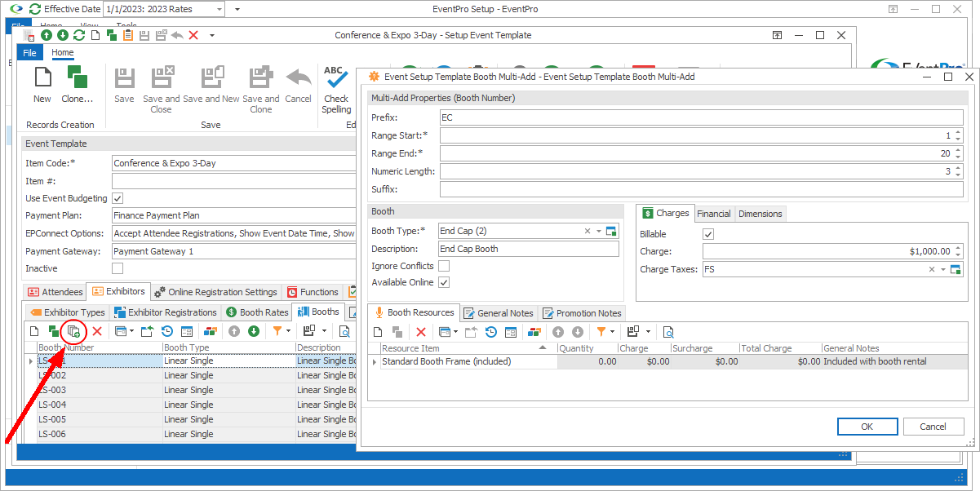
Task: Click history clock icon in Booth Resources toolbar
Action: 491,332
